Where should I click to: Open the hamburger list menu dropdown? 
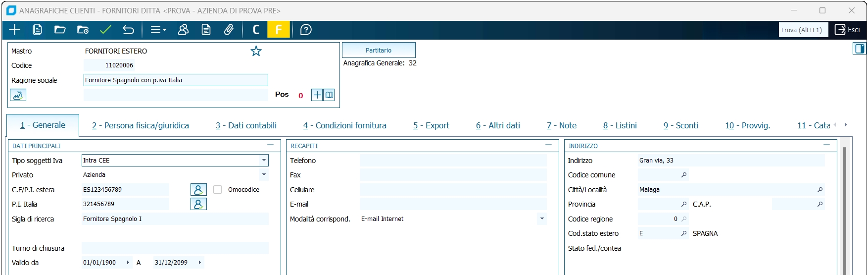point(158,30)
